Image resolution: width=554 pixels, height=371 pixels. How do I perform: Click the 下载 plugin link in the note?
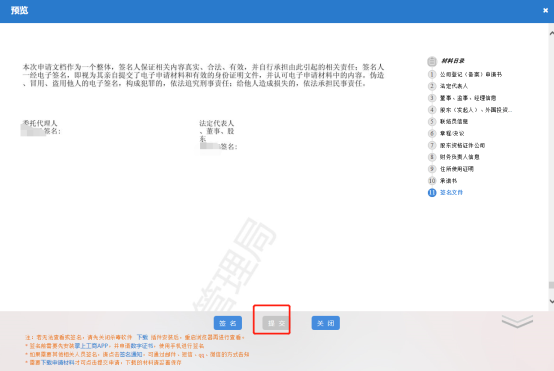pos(142,337)
